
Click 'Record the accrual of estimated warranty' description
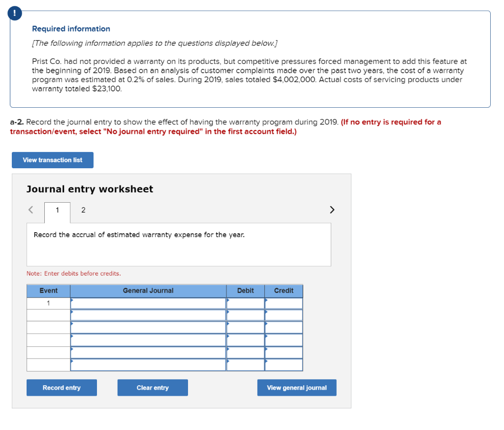click(139, 235)
